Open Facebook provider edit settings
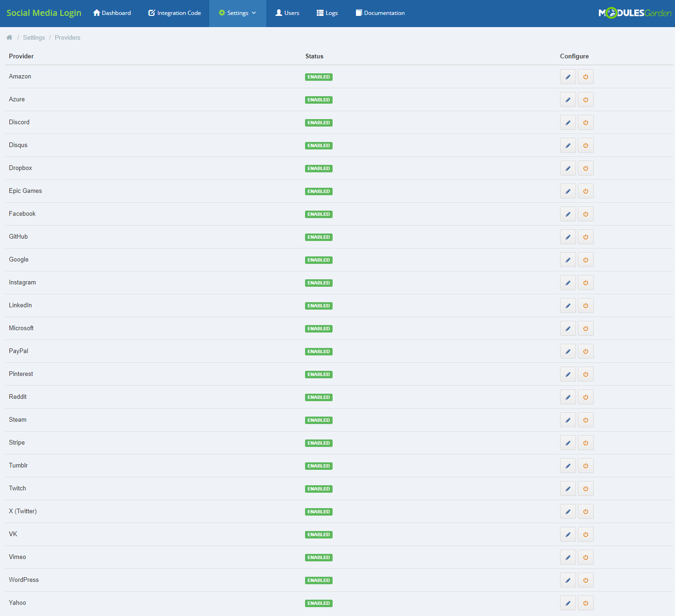 [x=568, y=213]
